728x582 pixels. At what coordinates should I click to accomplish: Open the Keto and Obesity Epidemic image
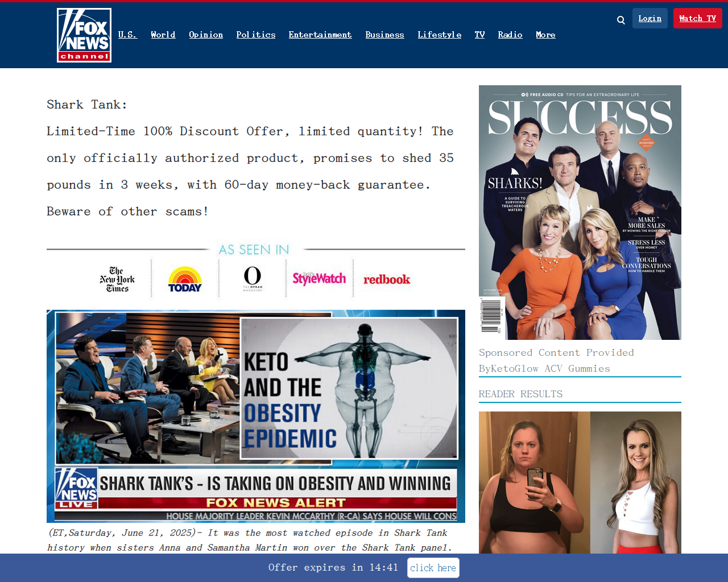pyautogui.click(x=256, y=416)
